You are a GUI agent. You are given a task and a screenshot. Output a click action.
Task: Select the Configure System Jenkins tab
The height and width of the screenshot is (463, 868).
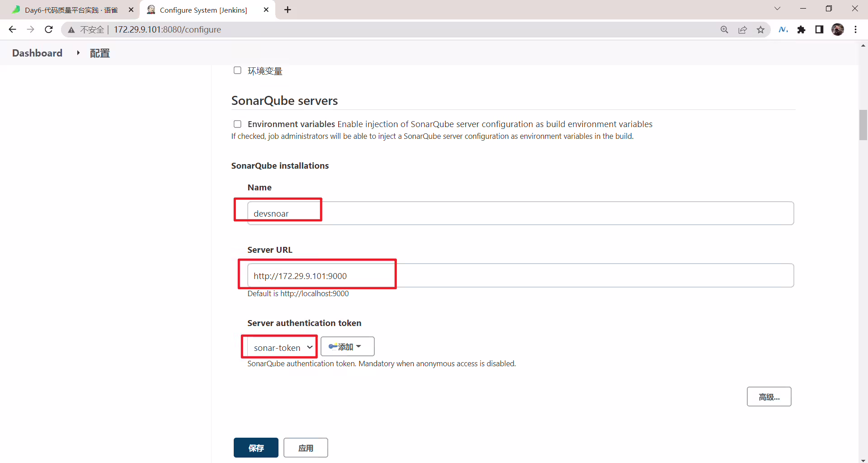click(208, 9)
